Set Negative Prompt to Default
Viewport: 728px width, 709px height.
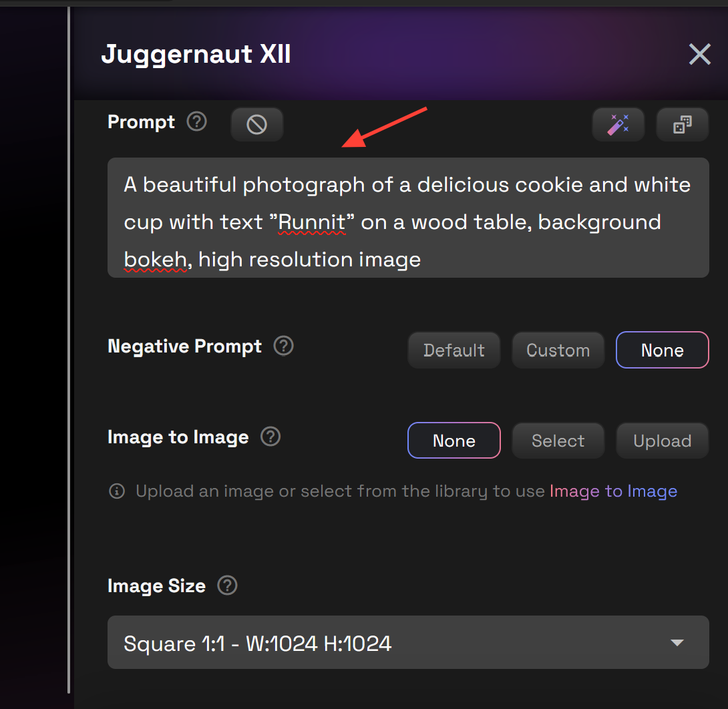tap(453, 350)
